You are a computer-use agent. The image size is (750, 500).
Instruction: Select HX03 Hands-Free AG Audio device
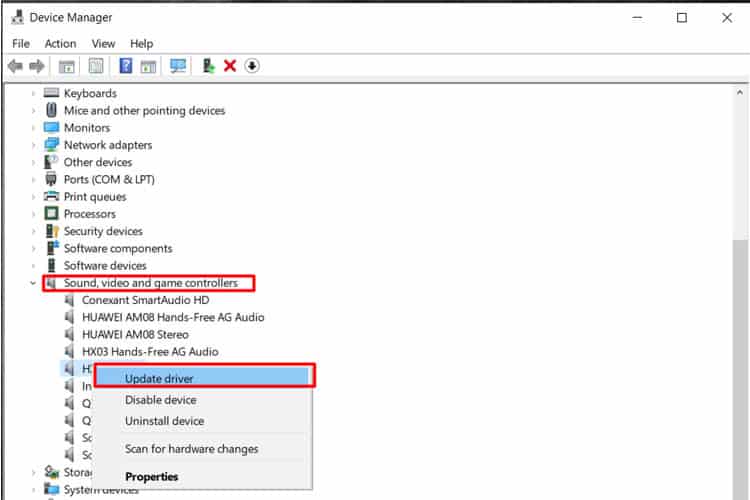(150, 352)
